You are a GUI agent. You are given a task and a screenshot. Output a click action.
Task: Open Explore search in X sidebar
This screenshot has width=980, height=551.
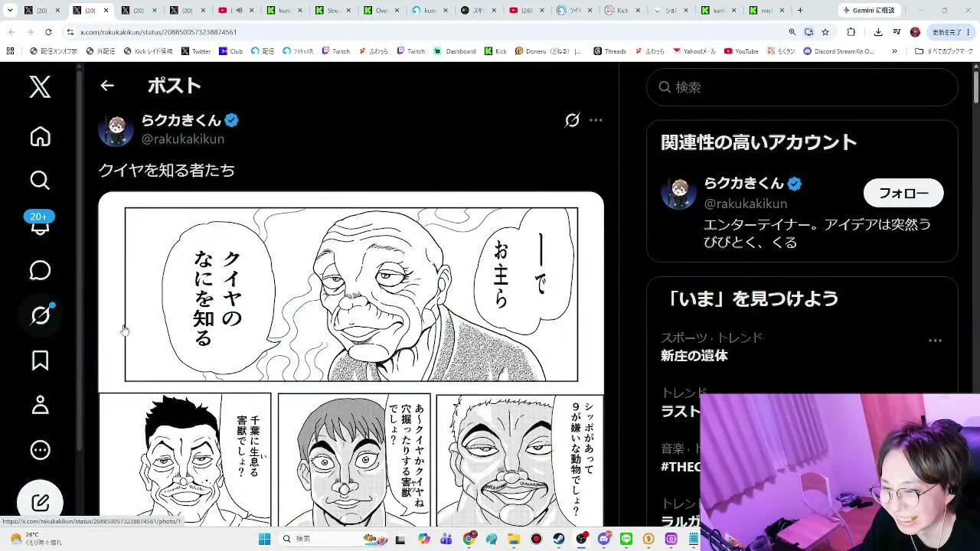40,181
